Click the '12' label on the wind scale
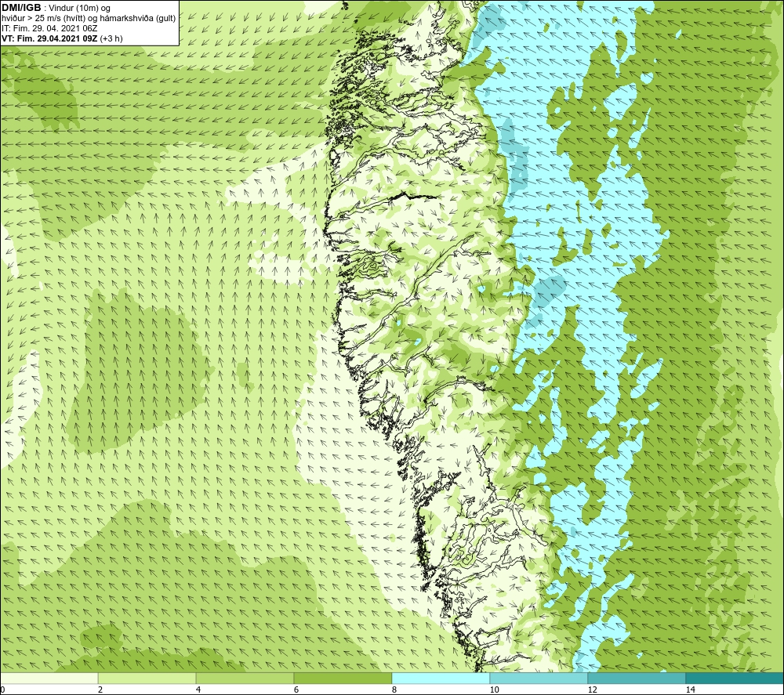The height and width of the screenshot is (695, 784). pyautogui.click(x=592, y=690)
